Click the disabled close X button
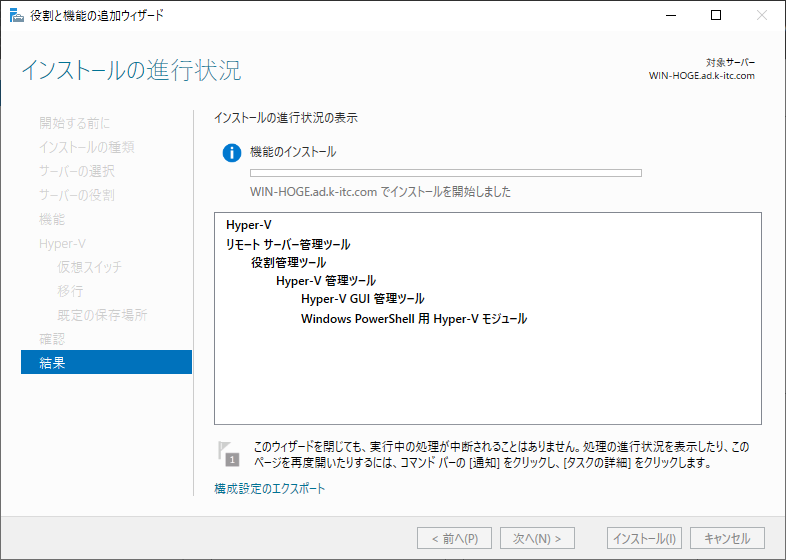 tap(761, 15)
